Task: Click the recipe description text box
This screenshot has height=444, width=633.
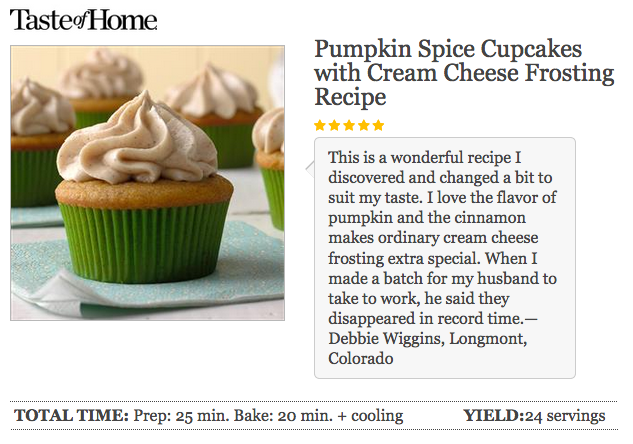Action: click(x=444, y=257)
